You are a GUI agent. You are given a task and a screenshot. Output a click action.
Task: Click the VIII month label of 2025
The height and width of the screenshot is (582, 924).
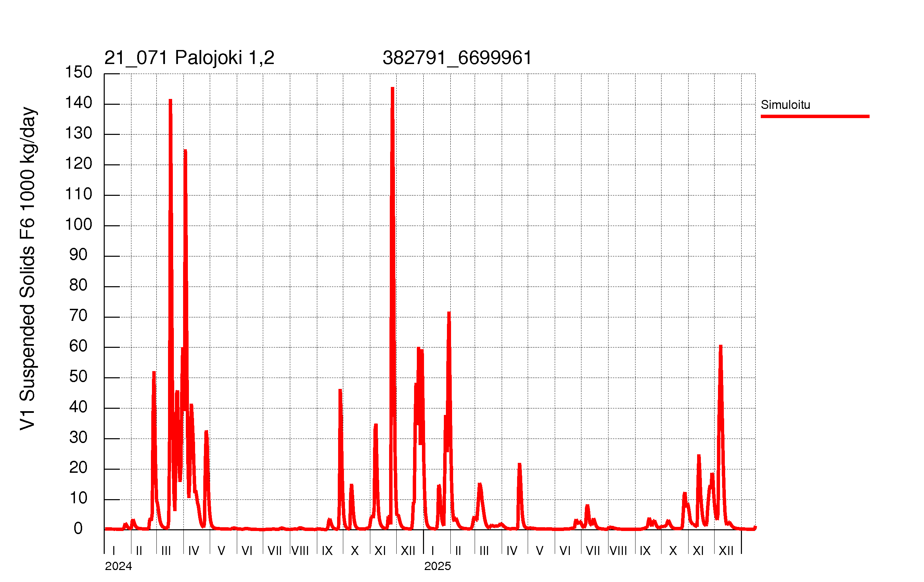pyautogui.click(x=618, y=551)
